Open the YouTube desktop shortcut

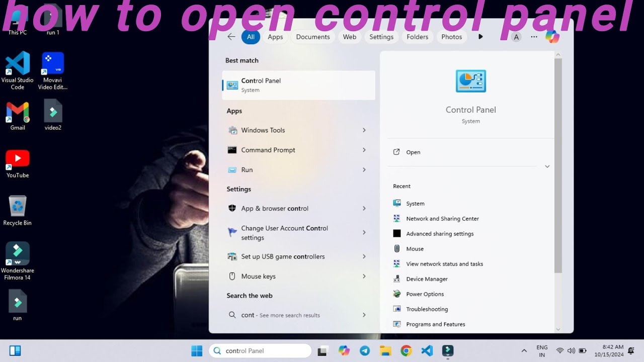coord(18,164)
